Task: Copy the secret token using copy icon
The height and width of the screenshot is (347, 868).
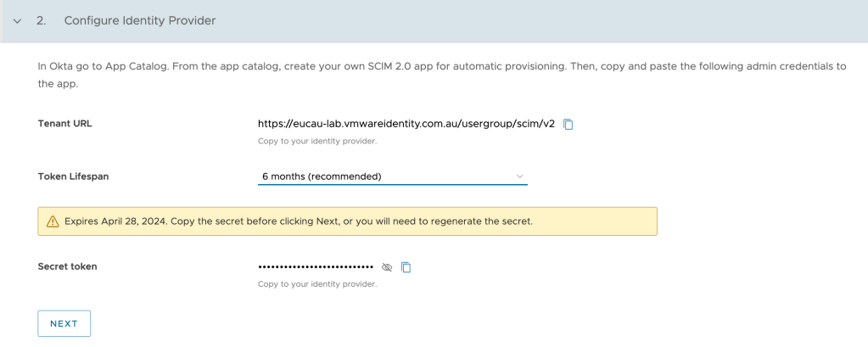Action: 406,267
